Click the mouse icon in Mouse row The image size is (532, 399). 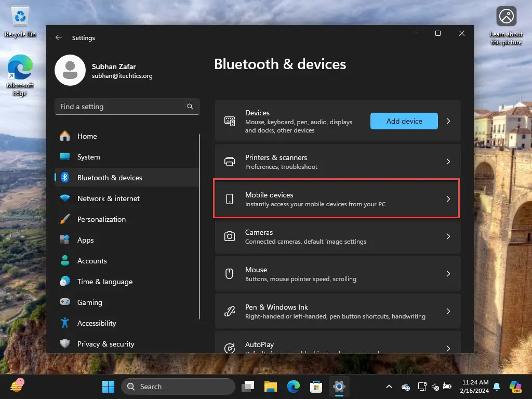coord(230,273)
